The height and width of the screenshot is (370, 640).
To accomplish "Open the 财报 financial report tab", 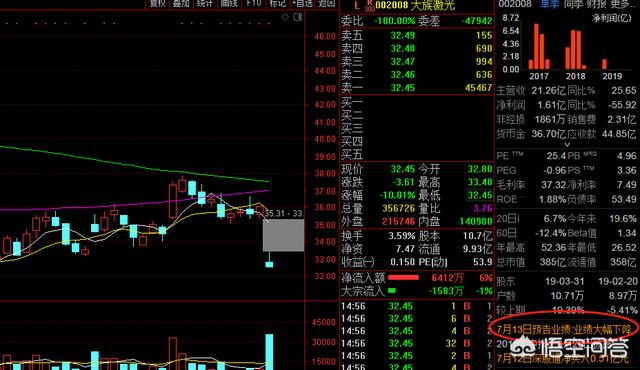I will pyautogui.click(x=597, y=4).
